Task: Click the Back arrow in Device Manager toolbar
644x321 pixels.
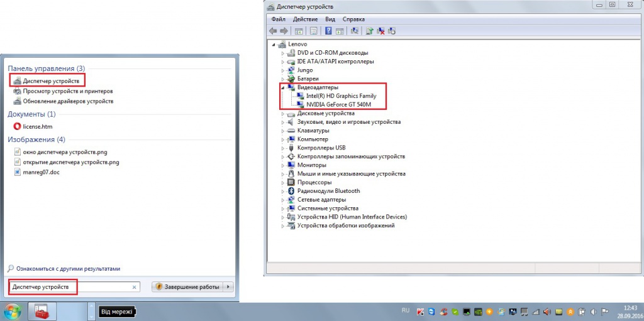Action: point(273,31)
